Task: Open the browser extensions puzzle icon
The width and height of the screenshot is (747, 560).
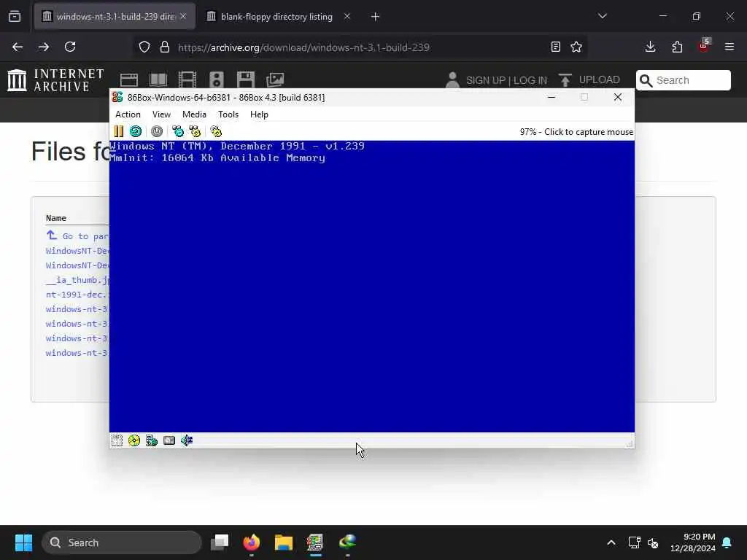Action: [x=677, y=47]
